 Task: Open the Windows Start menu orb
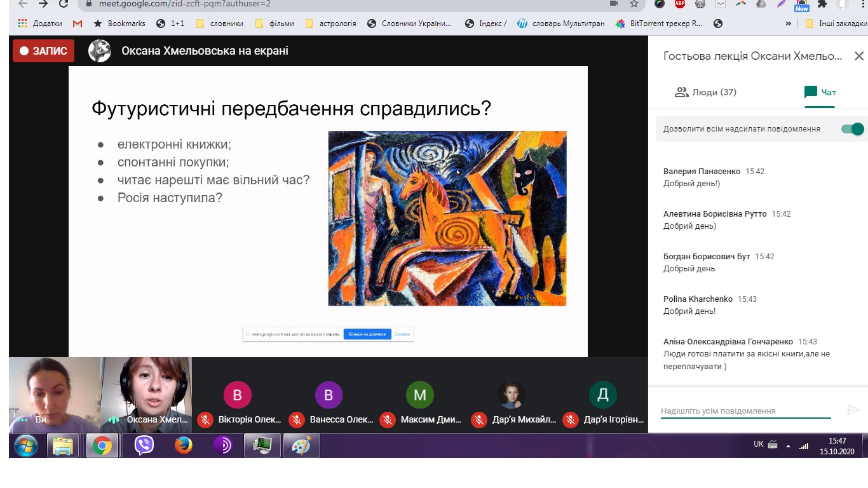pos(26,445)
